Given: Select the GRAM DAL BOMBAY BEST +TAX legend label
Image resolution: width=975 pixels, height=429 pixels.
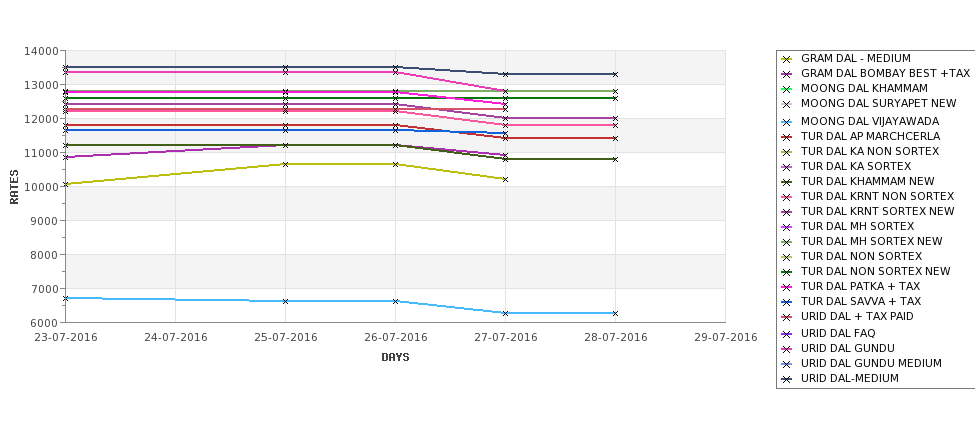Looking at the screenshot, I should coord(885,73).
